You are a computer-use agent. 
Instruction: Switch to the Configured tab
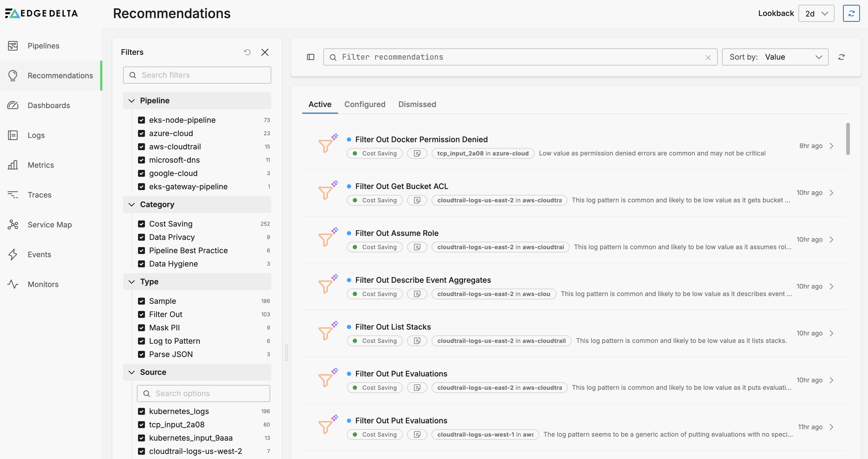[x=364, y=104]
